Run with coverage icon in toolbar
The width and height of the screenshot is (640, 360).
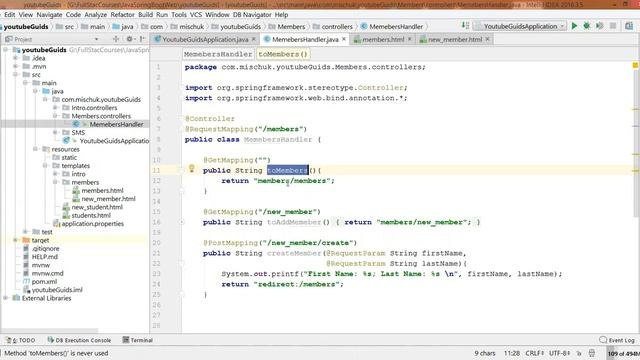coord(600,26)
